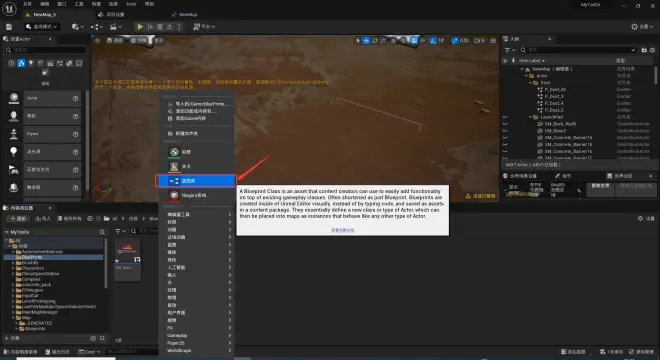The width and height of the screenshot is (660, 360).
Task: Toggle grid snapping in viewport toolbar
Action: click(x=414, y=40)
